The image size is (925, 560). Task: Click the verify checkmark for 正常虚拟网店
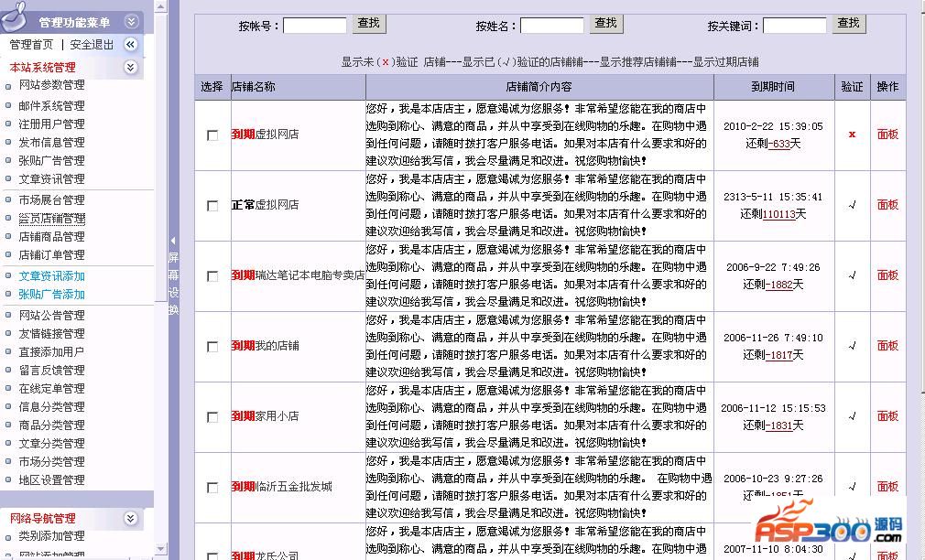[x=852, y=205]
